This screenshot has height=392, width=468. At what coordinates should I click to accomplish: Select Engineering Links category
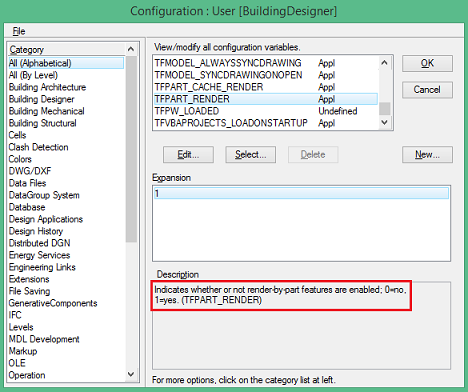pyautogui.click(x=66, y=267)
